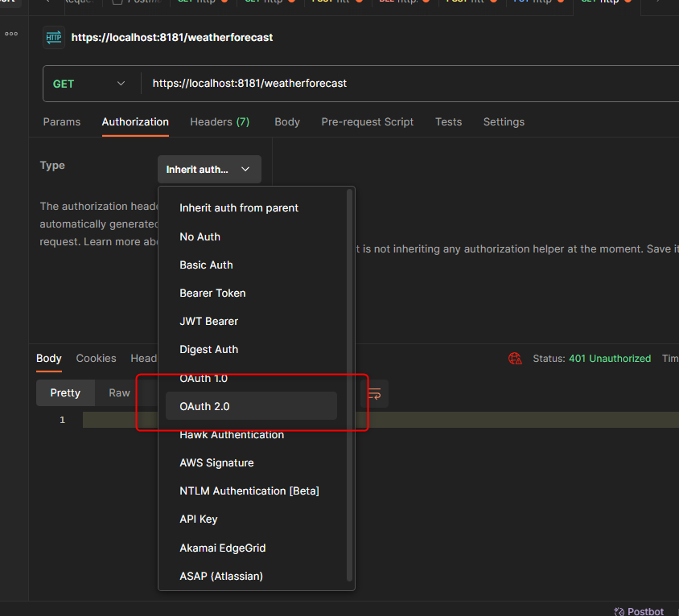Click the request URL input field
Image resolution: width=679 pixels, height=616 pixels.
click(x=402, y=84)
